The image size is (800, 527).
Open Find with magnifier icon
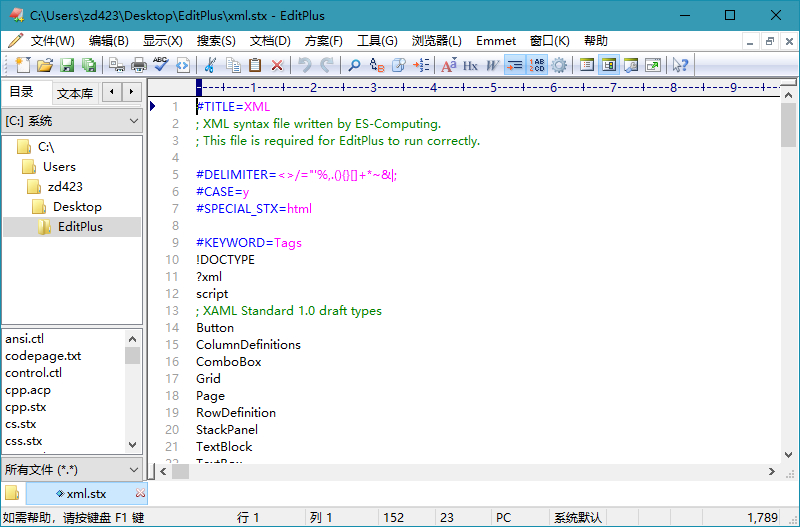point(354,65)
